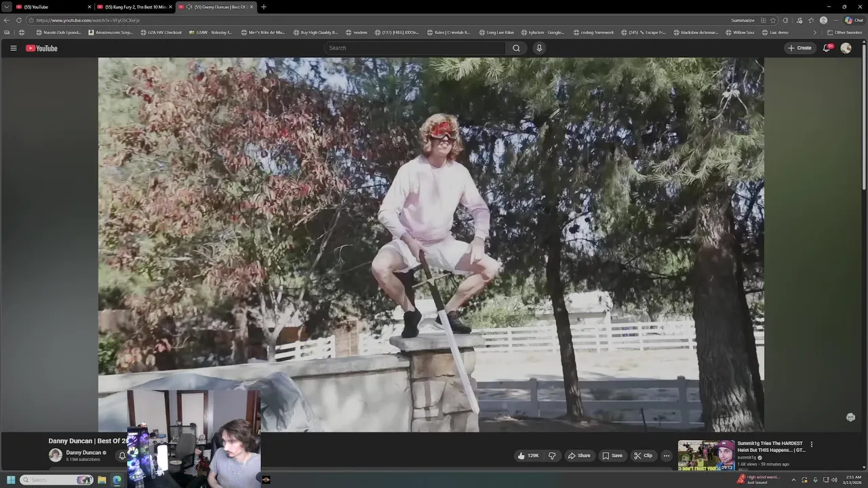868x488 pixels.
Task: Open the Windows Start menu
Action: (11, 480)
